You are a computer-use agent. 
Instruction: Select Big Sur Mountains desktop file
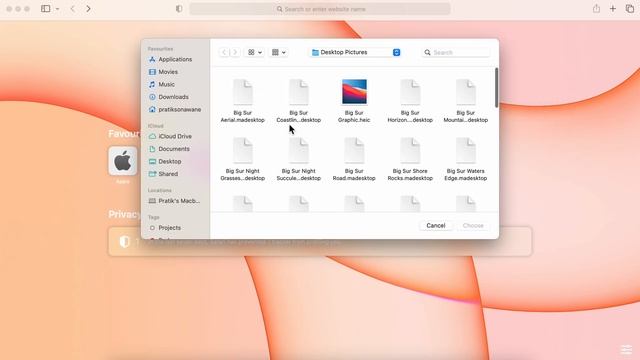point(465,101)
